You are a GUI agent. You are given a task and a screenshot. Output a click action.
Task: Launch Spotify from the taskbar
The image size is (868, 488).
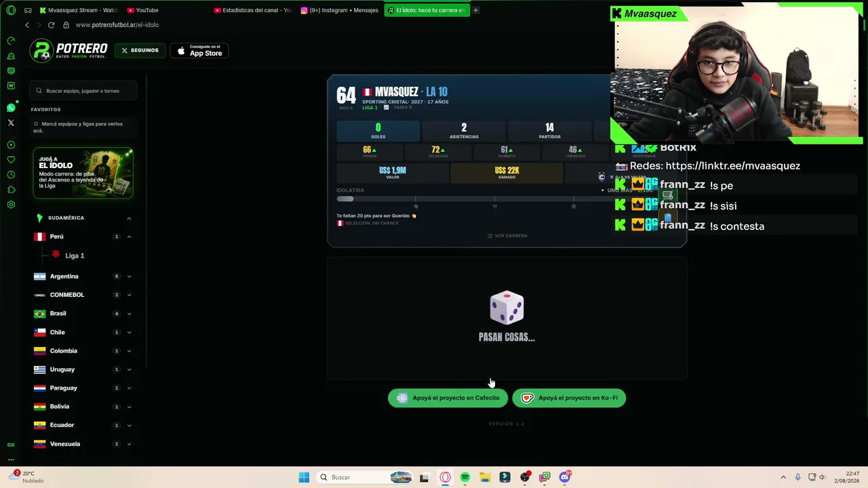pyautogui.click(x=465, y=477)
